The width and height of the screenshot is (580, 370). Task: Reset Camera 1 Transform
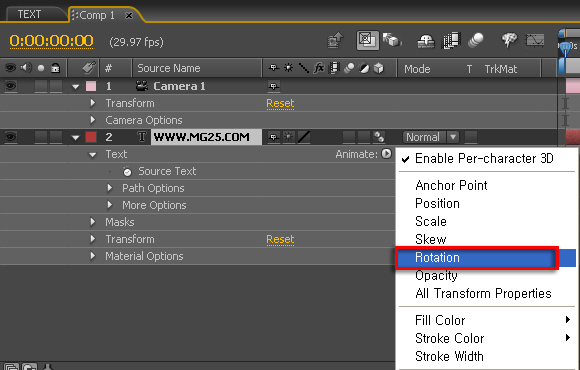point(280,103)
